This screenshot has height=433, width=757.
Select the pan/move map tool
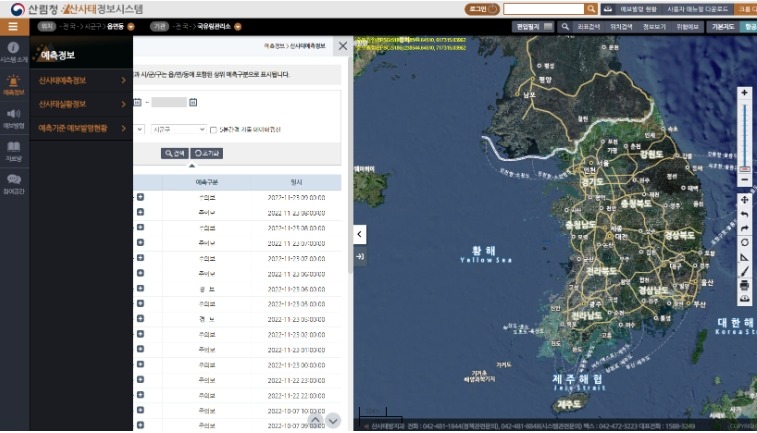(x=744, y=200)
